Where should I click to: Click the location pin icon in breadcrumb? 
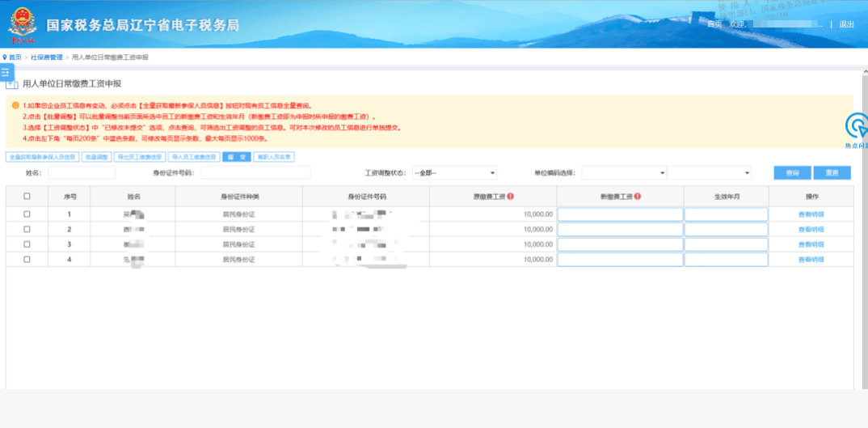tap(4, 57)
